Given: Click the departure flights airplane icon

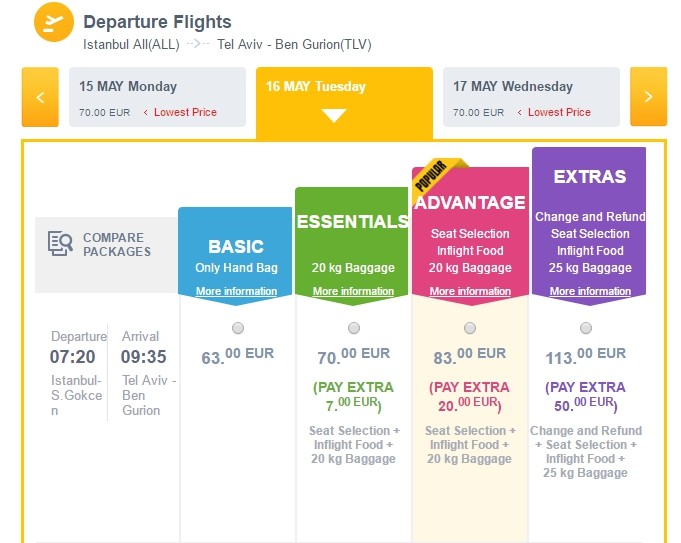Looking at the screenshot, I should click(x=54, y=22).
